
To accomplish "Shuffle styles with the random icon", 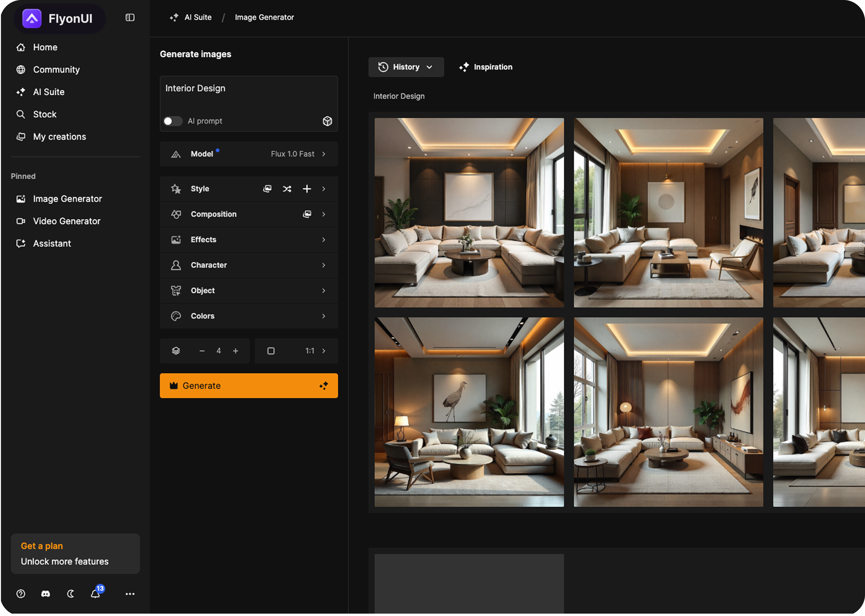I will coord(287,189).
